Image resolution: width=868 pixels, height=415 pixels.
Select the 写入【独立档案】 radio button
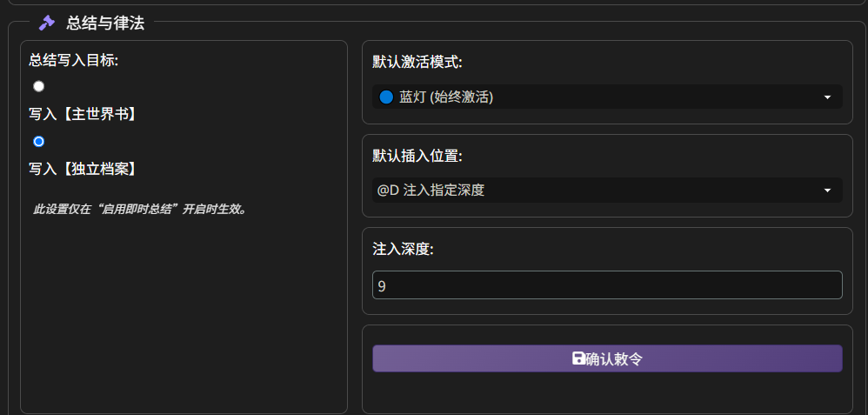point(38,141)
